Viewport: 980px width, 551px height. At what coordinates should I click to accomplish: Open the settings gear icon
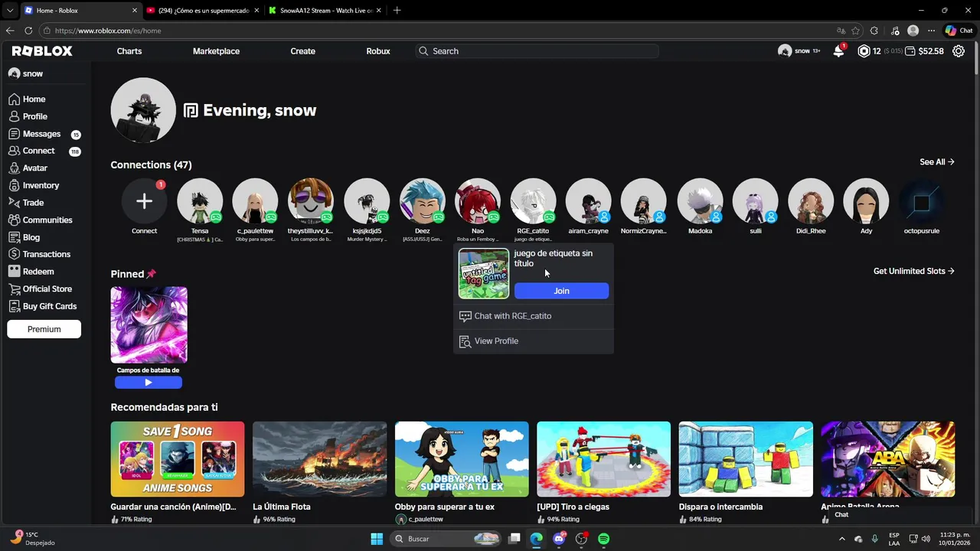959,51
